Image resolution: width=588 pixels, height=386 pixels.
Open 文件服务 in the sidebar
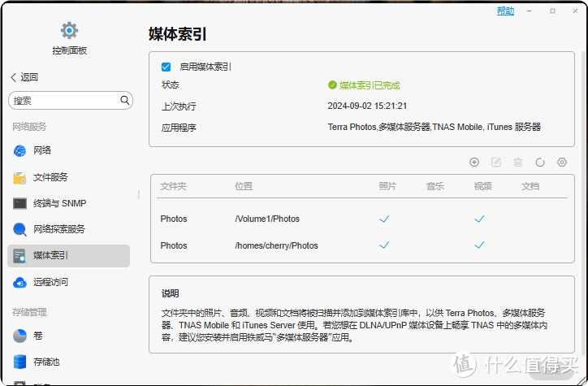(50, 177)
